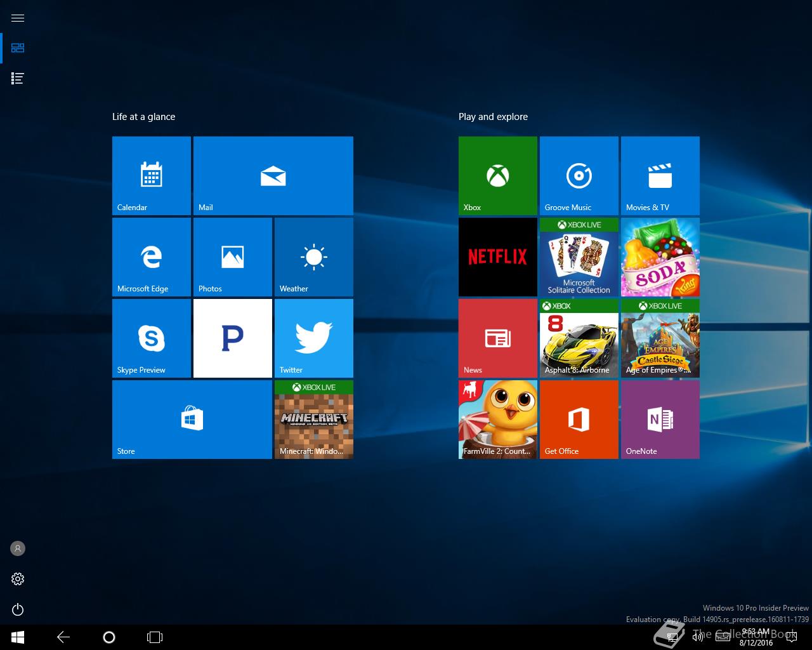Open the Store tile

point(192,420)
